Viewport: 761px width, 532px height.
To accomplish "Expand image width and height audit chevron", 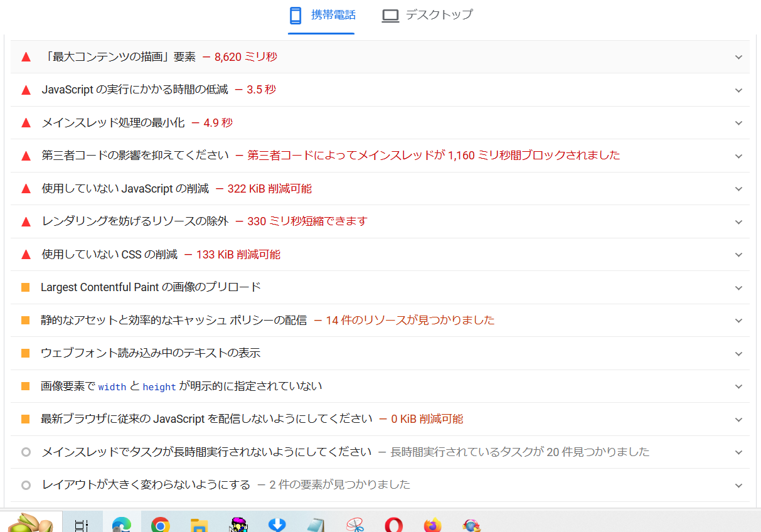I will click(738, 386).
